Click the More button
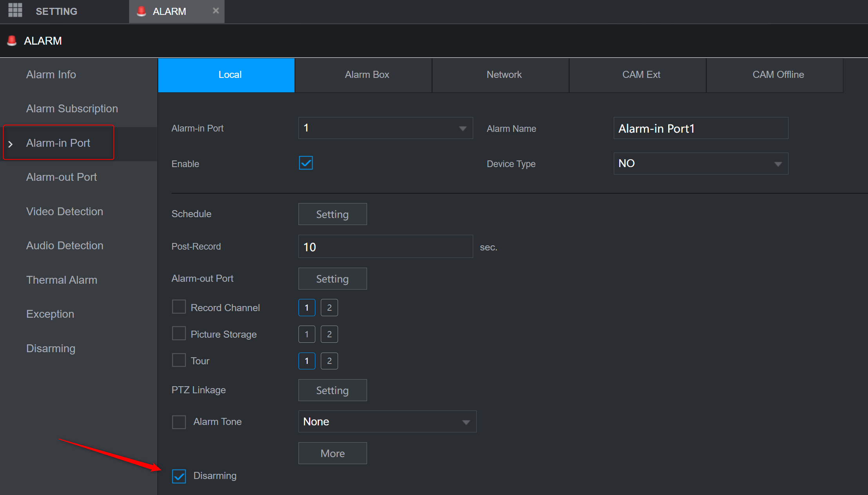Image resolution: width=868 pixels, height=495 pixels. coord(333,453)
